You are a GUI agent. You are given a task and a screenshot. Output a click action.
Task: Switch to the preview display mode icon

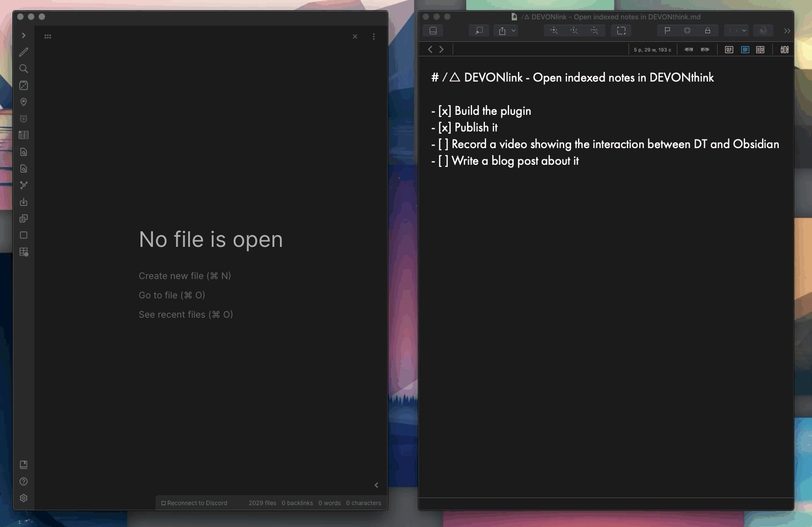pos(729,49)
